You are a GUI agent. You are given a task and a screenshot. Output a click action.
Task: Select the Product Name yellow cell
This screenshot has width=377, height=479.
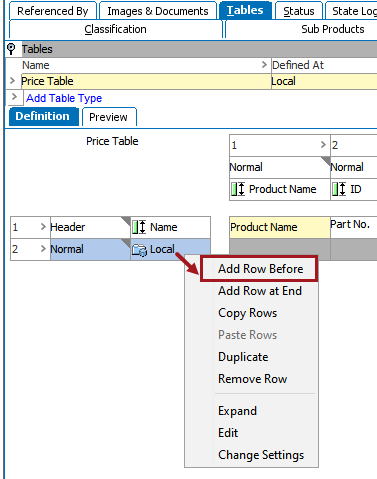[x=280, y=227]
